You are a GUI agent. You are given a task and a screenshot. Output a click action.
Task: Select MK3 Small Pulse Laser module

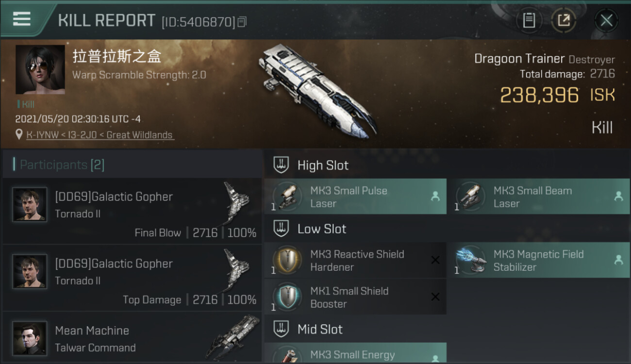coord(355,197)
